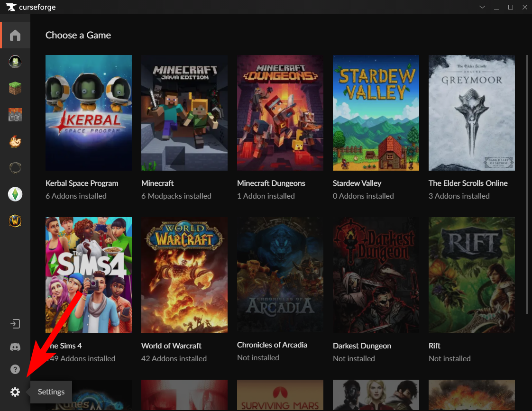Open the Settings gear icon

[x=15, y=392]
